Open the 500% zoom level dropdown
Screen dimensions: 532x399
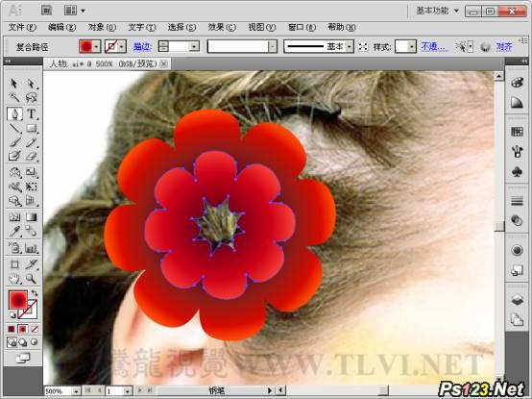coord(76,391)
